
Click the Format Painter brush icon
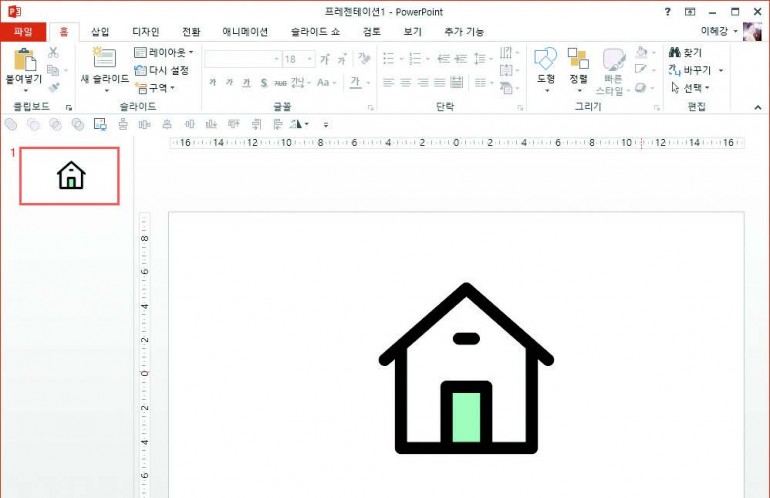click(x=54, y=88)
